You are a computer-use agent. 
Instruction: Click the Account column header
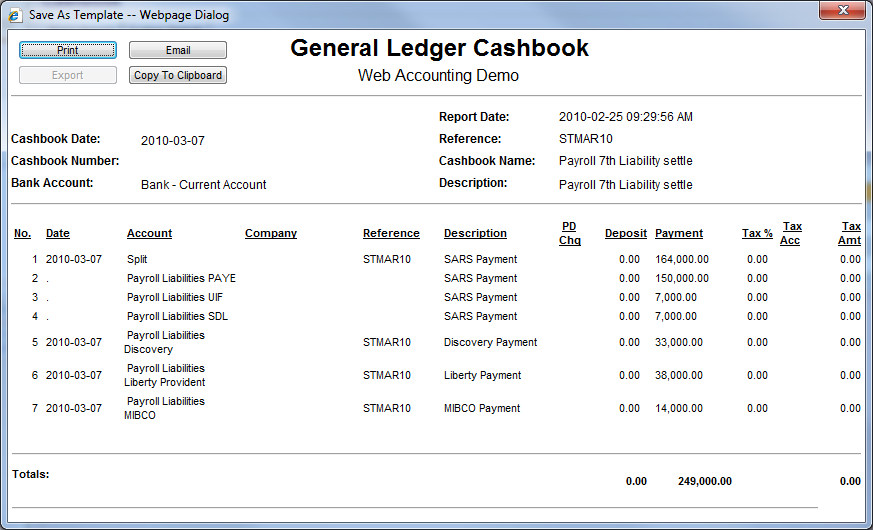[x=149, y=233]
